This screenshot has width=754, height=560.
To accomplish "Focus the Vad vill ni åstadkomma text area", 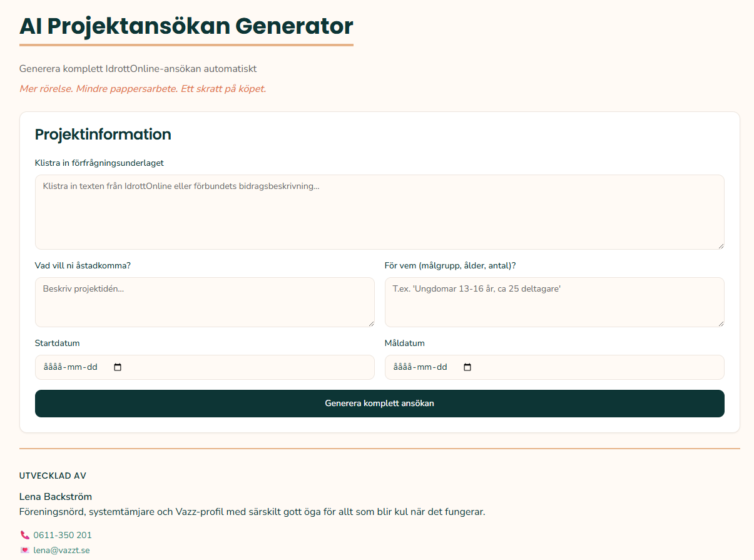I will coord(205,302).
